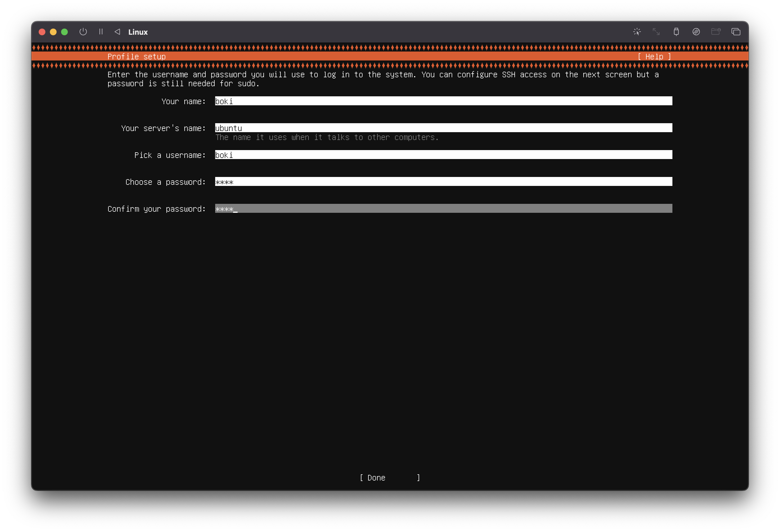The width and height of the screenshot is (780, 532).
Task: Click the windows list icon in toolbar
Action: [x=736, y=32]
